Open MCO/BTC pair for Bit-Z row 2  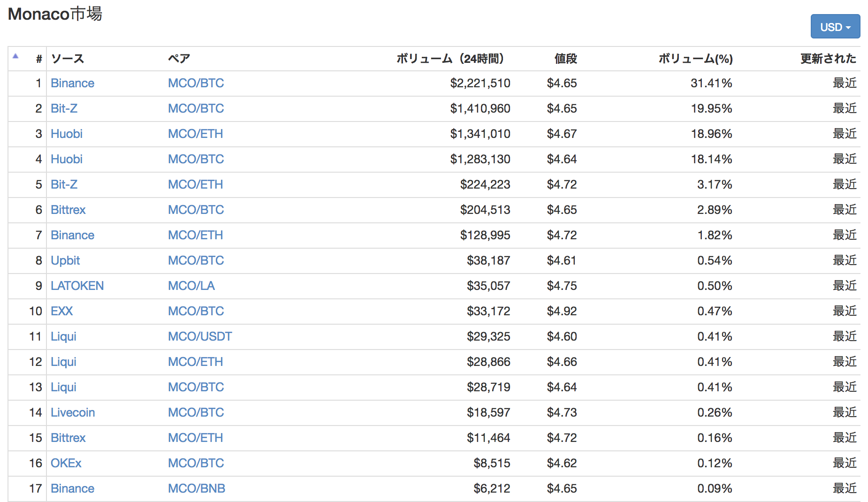click(x=196, y=108)
